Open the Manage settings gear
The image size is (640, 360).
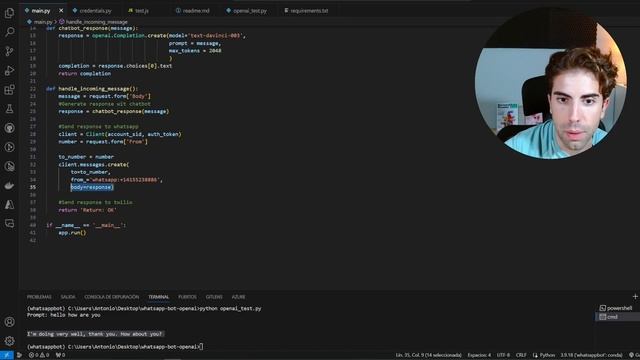coord(9,340)
